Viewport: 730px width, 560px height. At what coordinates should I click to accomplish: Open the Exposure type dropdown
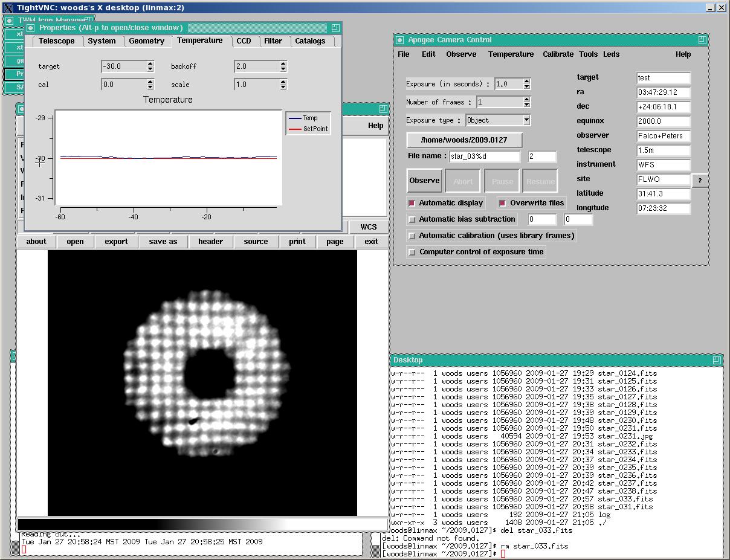[526, 120]
